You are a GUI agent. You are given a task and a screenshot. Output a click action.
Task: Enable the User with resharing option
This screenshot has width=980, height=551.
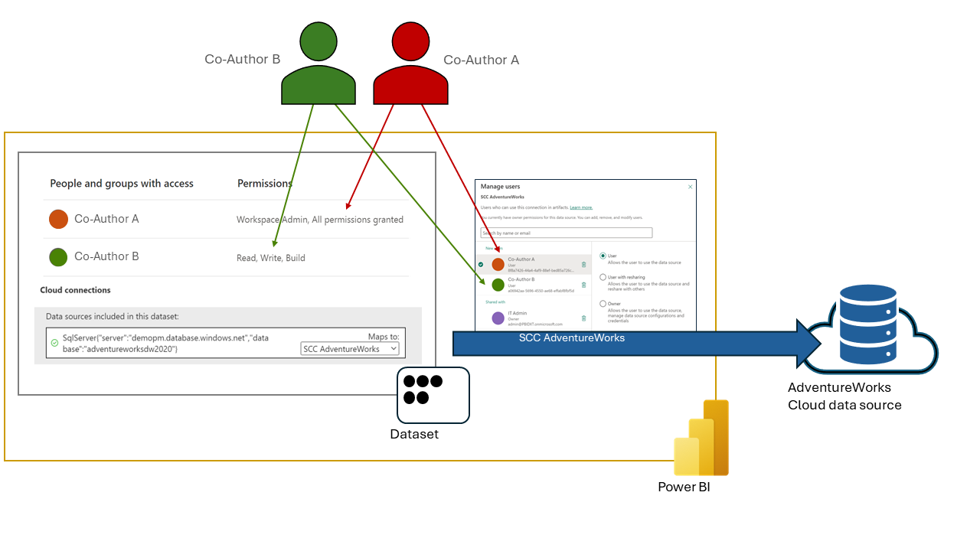pyautogui.click(x=603, y=277)
